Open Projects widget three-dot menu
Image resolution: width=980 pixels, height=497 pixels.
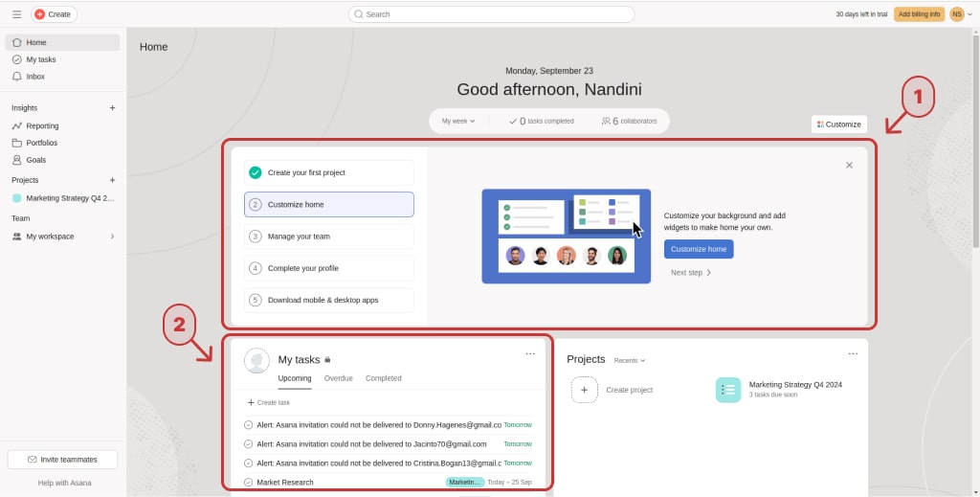pyautogui.click(x=853, y=354)
